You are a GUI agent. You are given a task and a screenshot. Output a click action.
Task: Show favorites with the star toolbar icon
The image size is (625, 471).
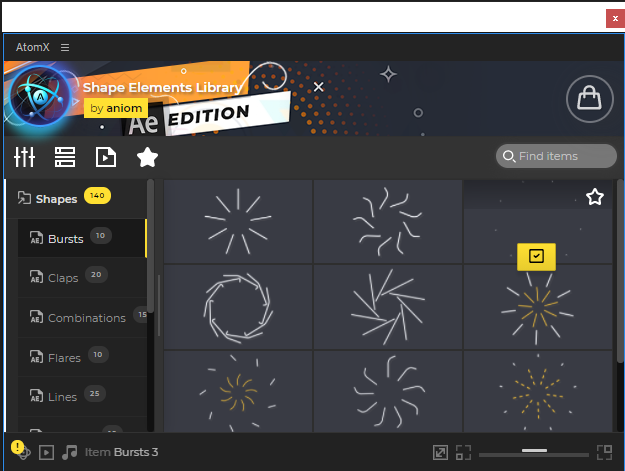coord(147,157)
